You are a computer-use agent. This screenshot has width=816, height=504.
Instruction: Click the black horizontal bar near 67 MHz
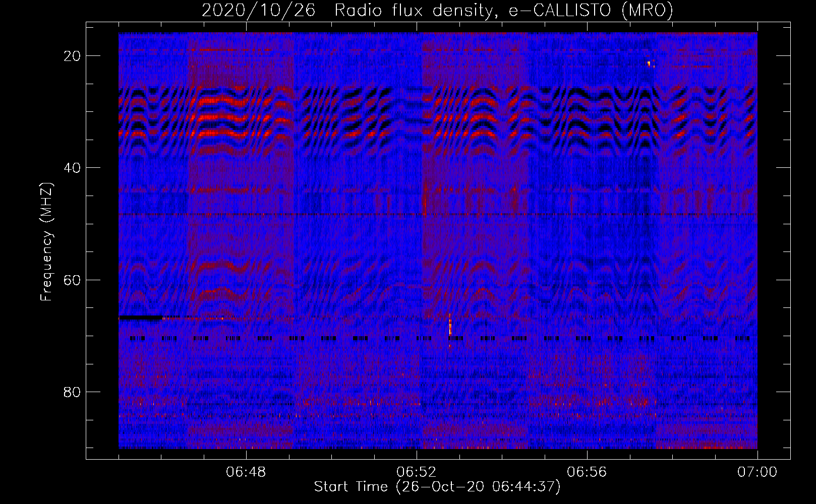point(141,318)
